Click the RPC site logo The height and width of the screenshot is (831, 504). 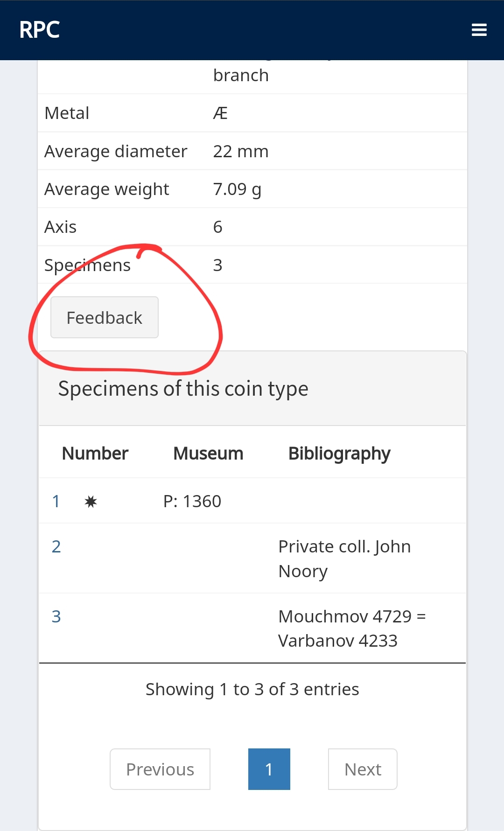tap(40, 30)
